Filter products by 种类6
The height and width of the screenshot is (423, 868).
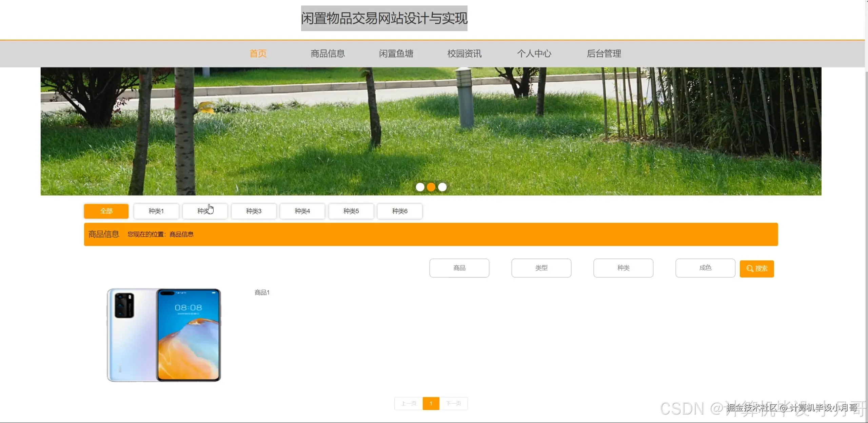click(400, 211)
